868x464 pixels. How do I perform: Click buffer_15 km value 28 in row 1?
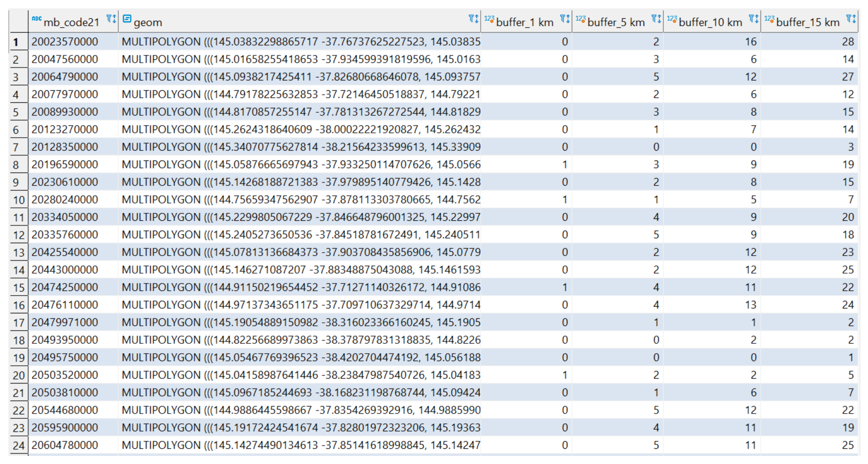(x=848, y=42)
